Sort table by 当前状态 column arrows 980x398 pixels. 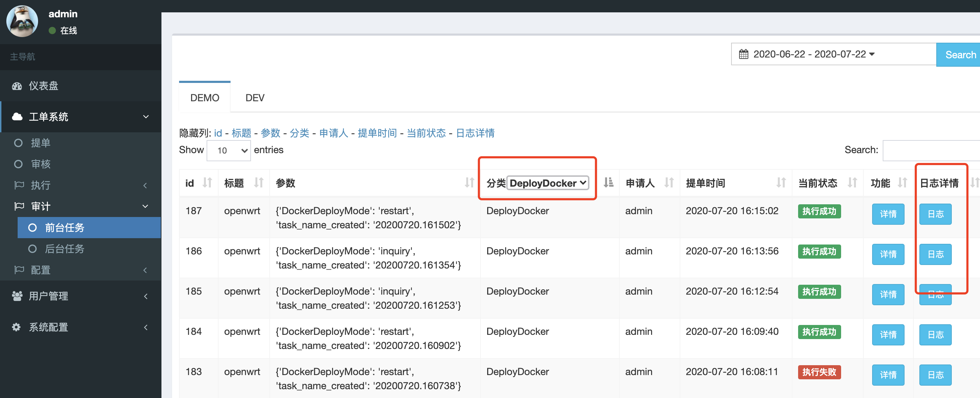852,183
